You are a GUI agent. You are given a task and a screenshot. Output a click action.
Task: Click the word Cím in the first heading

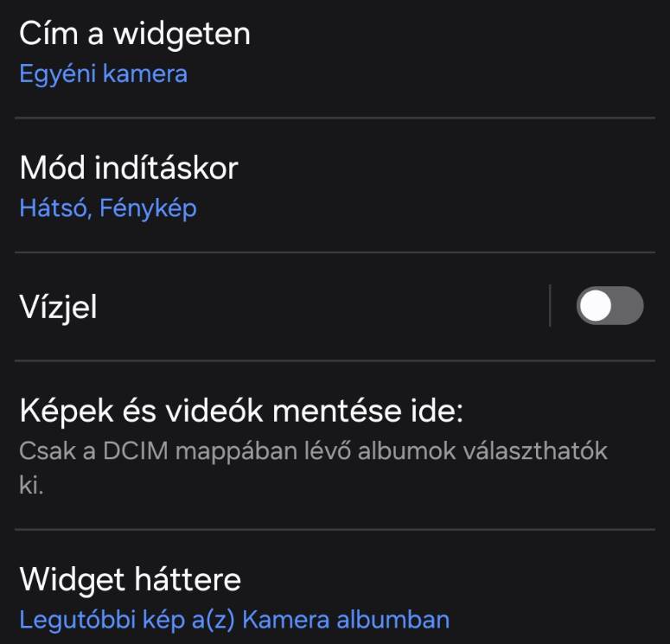48,35
